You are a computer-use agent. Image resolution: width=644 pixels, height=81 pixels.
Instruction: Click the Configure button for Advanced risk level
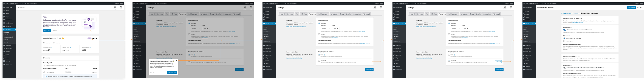pos(498,62)
